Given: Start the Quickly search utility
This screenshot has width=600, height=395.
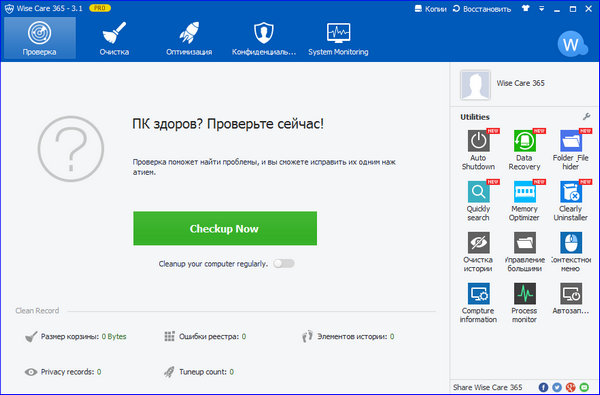Looking at the screenshot, I should click(478, 201).
